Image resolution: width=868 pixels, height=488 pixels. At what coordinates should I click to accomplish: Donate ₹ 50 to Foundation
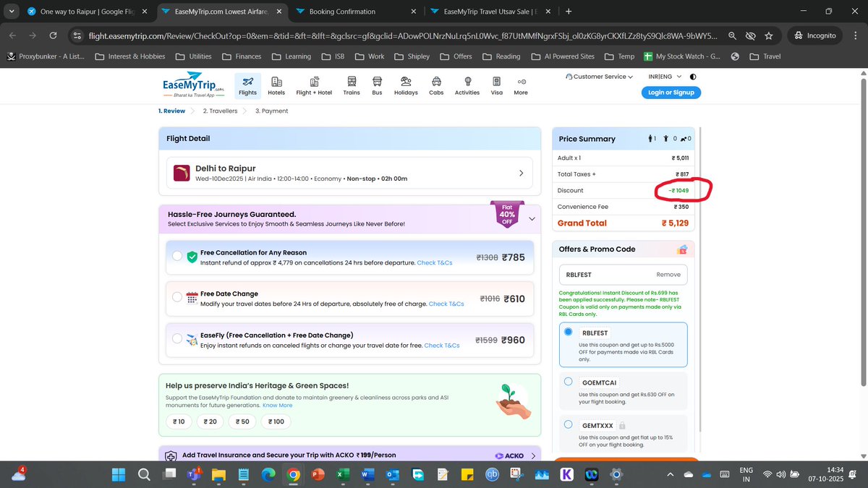[x=242, y=421]
